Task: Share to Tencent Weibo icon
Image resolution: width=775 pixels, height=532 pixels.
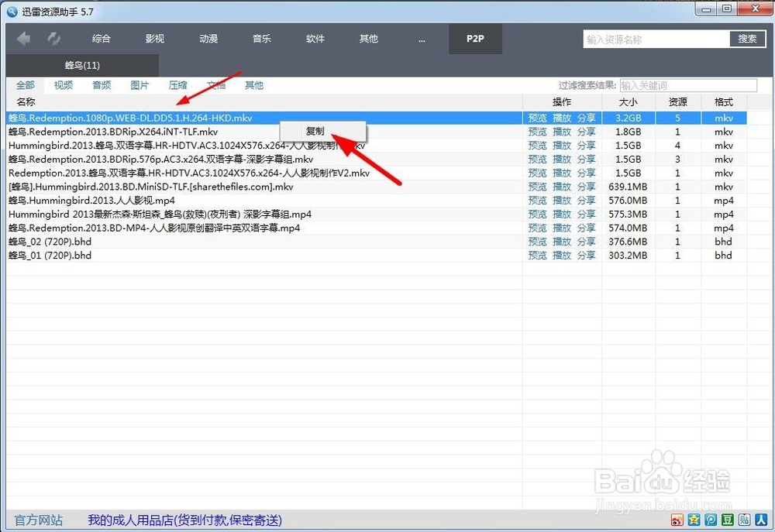Action: [711, 519]
